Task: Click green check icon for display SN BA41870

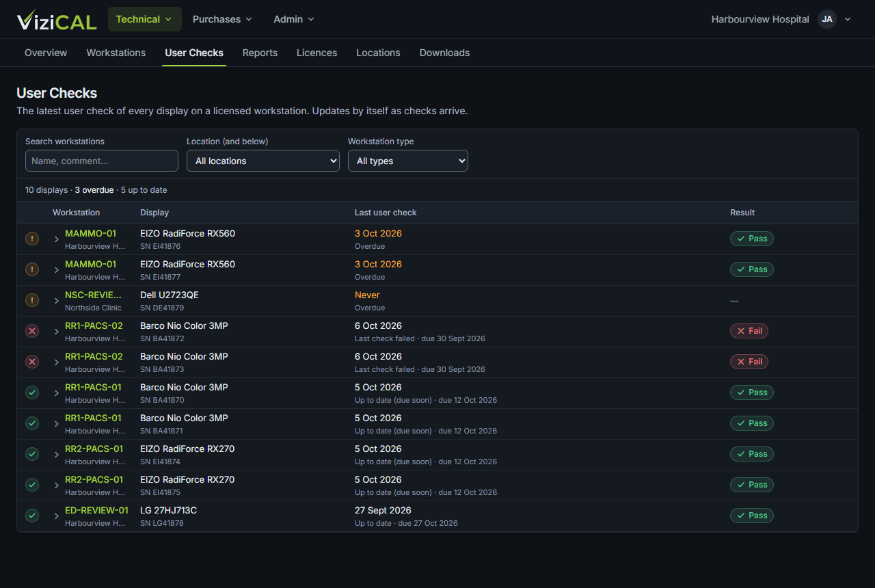Action: point(32,393)
